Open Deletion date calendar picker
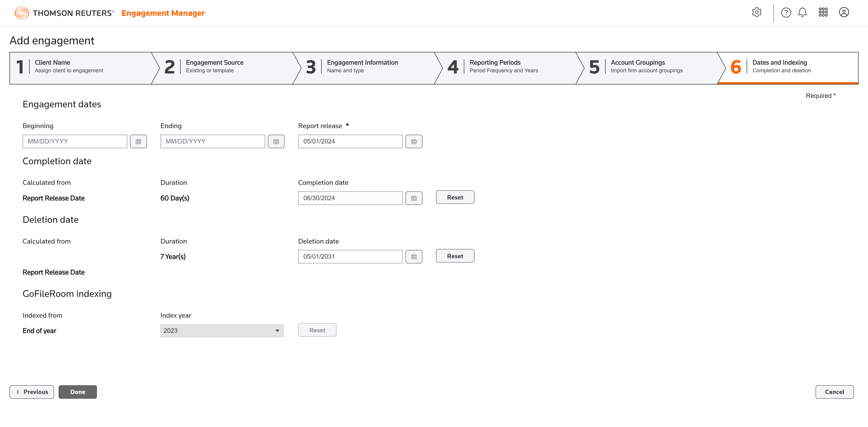The image size is (868, 427). point(414,257)
